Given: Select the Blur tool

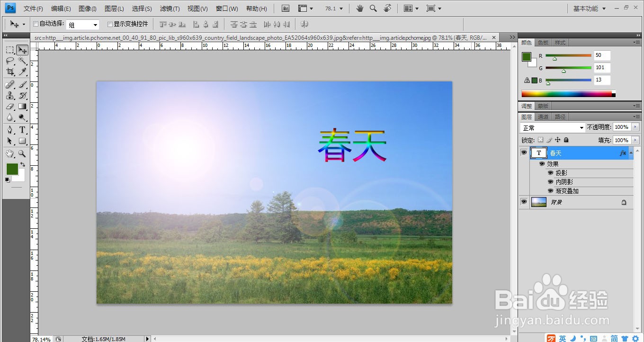Looking at the screenshot, I should pos(10,117).
